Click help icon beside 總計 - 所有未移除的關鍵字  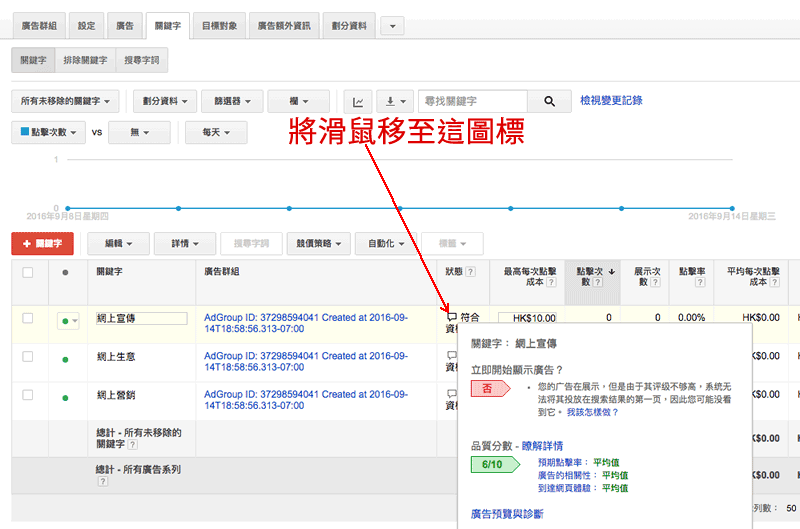point(133,445)
